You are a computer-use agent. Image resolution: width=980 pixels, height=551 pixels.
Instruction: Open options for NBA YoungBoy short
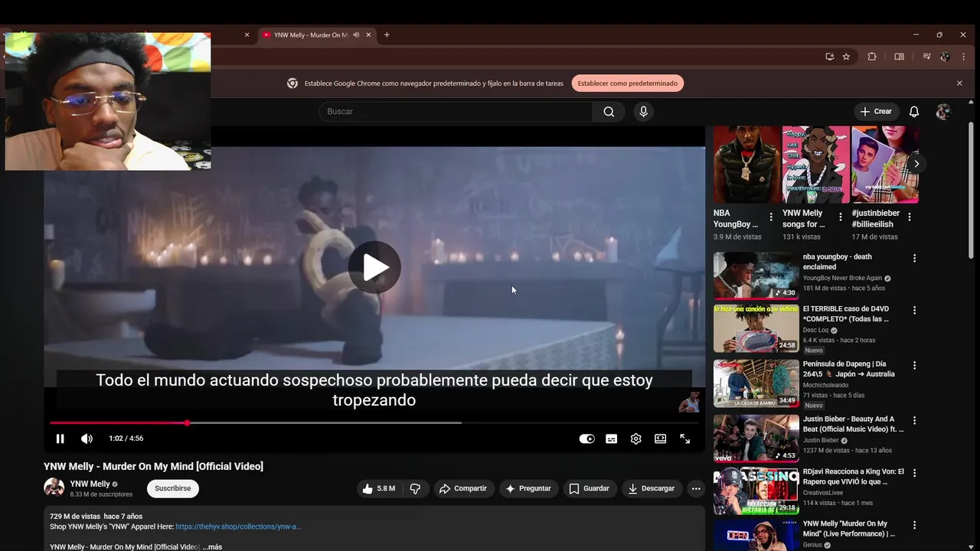click(771, 217)
